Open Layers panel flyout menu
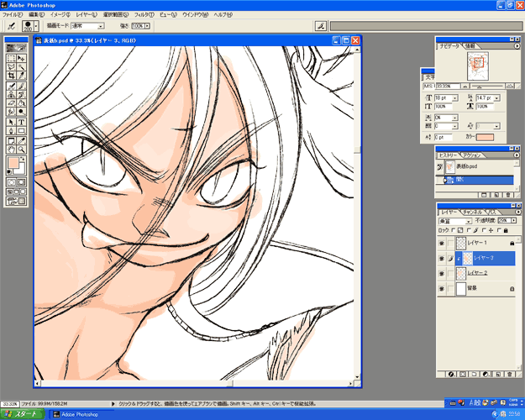525x420 pixels. (x=517, y=212)
